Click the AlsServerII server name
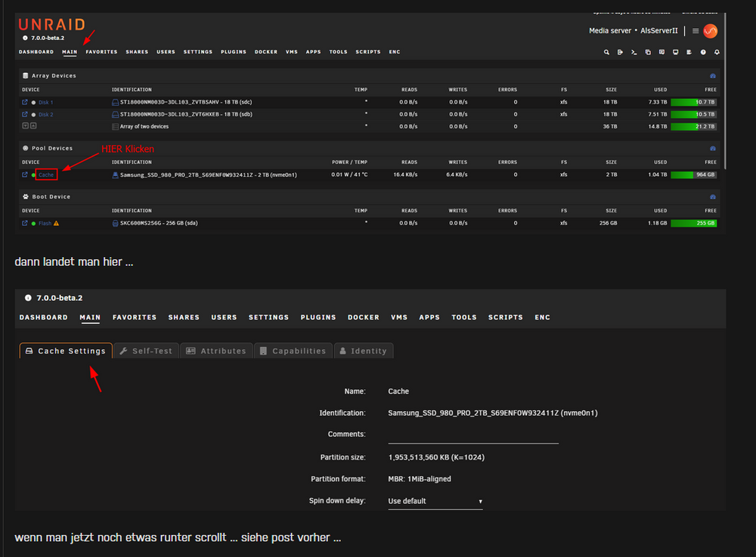 coord(658,31)
